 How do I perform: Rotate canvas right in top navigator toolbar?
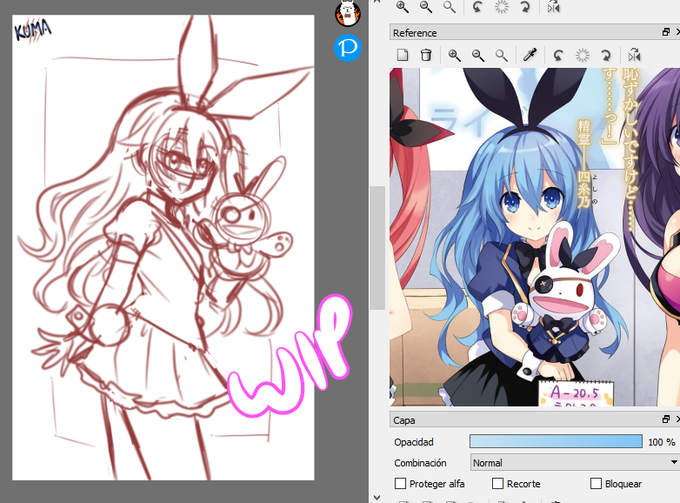(x=525, y=7)
